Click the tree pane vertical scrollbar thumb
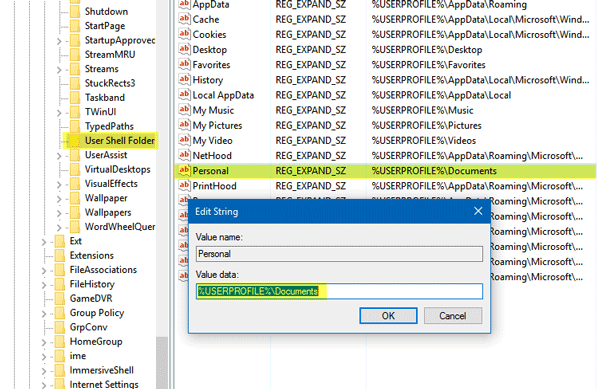 click(162, 363)
